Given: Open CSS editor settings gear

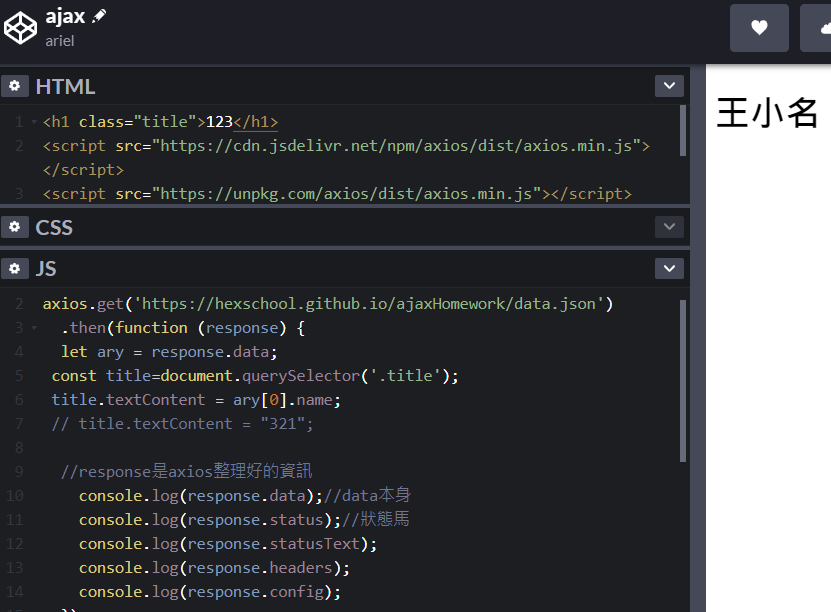Looking at the screenshot, I should pos(14,227).
